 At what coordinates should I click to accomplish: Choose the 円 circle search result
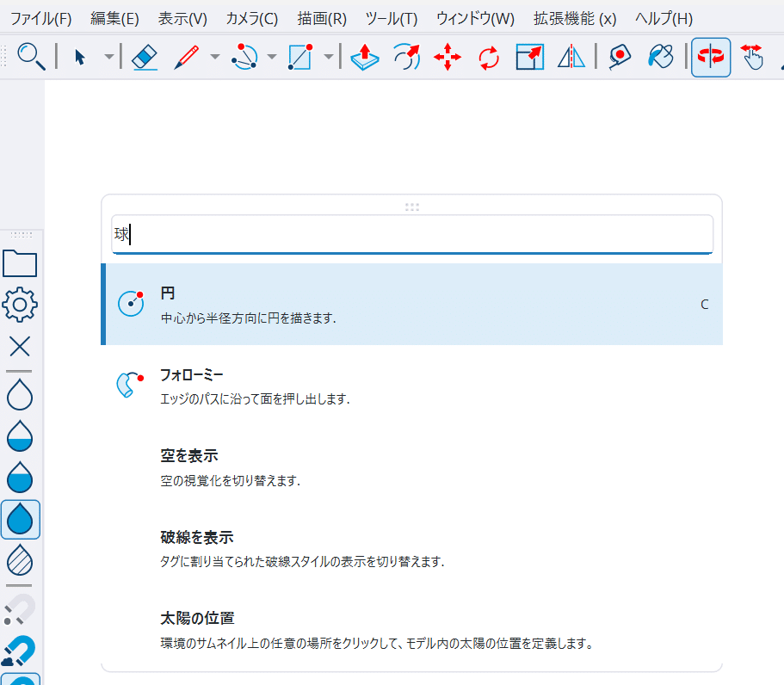412,304
